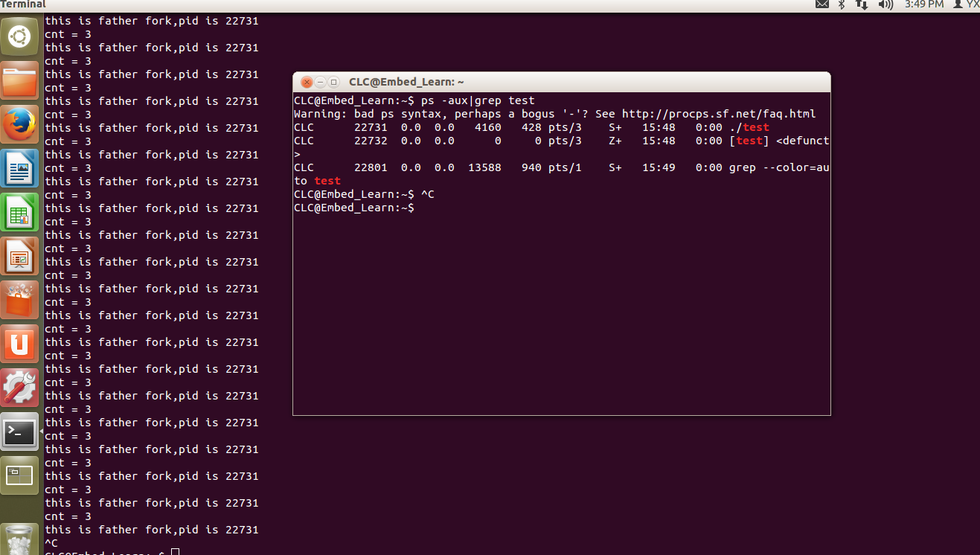Click PID 22731 in ps output
Screen dimensions: 980x555
371,127
